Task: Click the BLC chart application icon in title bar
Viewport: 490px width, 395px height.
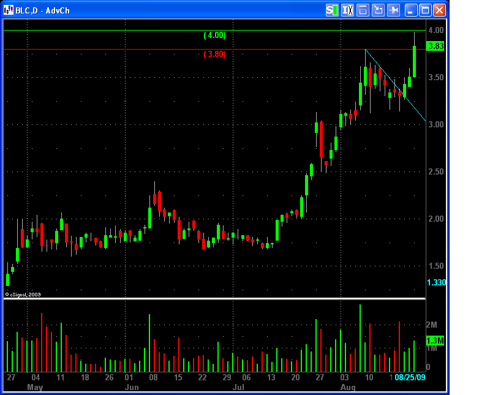Action: point(8,10)
